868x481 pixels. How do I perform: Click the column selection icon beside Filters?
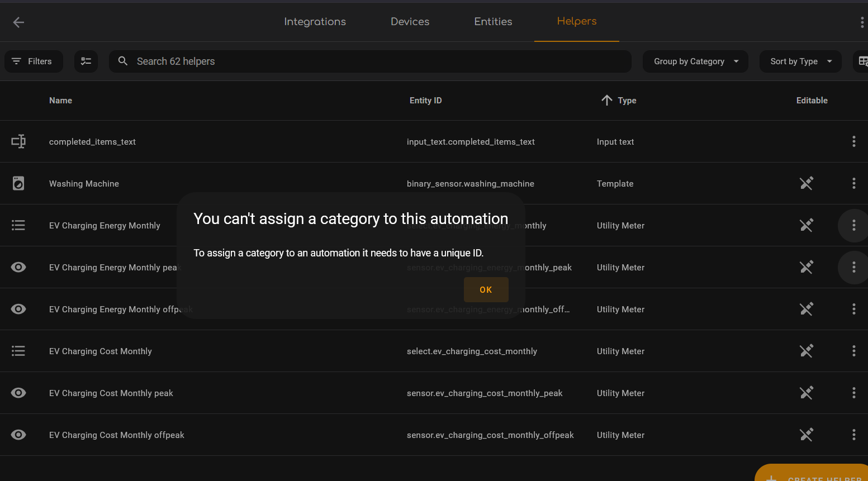tap(86, 61)
